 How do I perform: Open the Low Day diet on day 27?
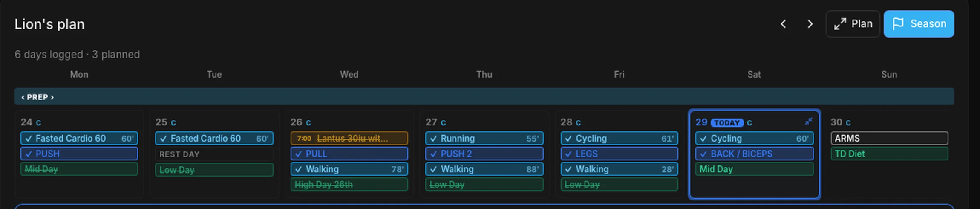484,184
